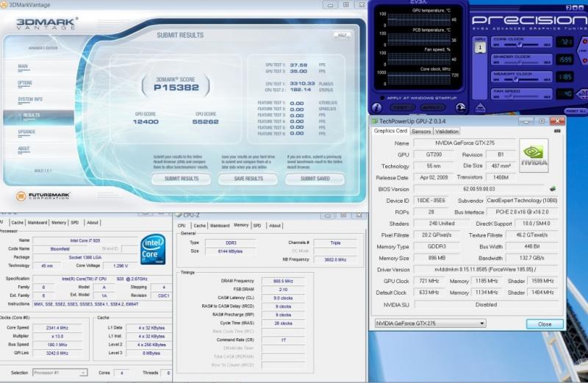
Task: Click Default Clock value 633 MHz in GPU-Z
Action: [x=429, y=293]
